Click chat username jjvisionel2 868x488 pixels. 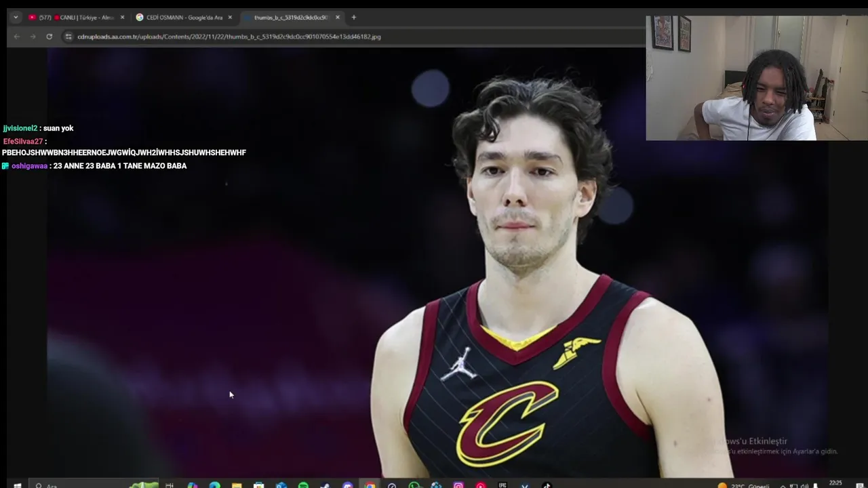click(20, 128)
